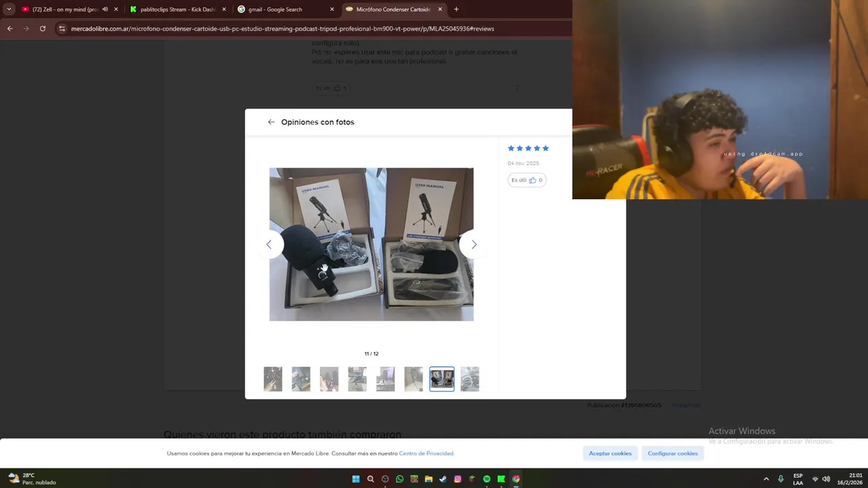Viewport: 868px width, 488px height.
Task: Close the Zell YouTube tab
Action: [x=116, y=9]
